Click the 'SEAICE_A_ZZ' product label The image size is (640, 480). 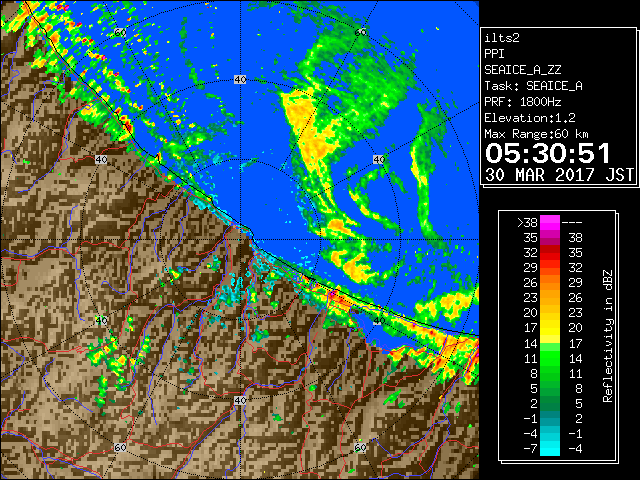point(522,70)
